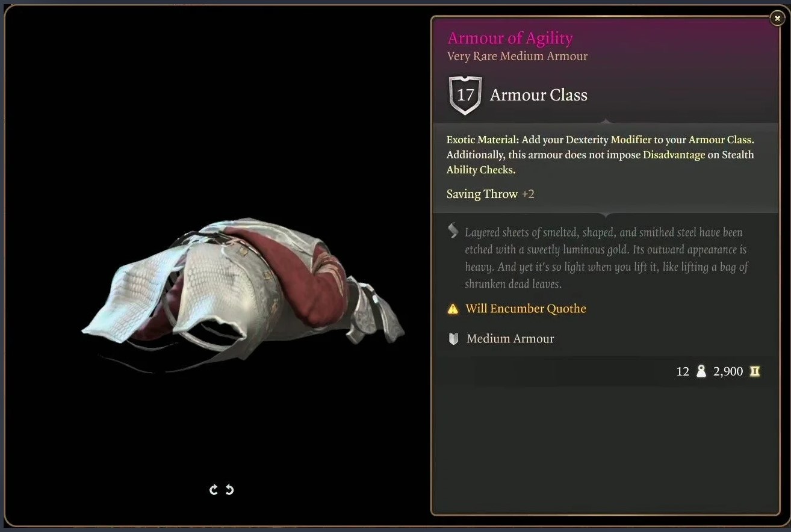Click the description quill icon
Viewport: 791px width, 532px height.
coord(453,230)
